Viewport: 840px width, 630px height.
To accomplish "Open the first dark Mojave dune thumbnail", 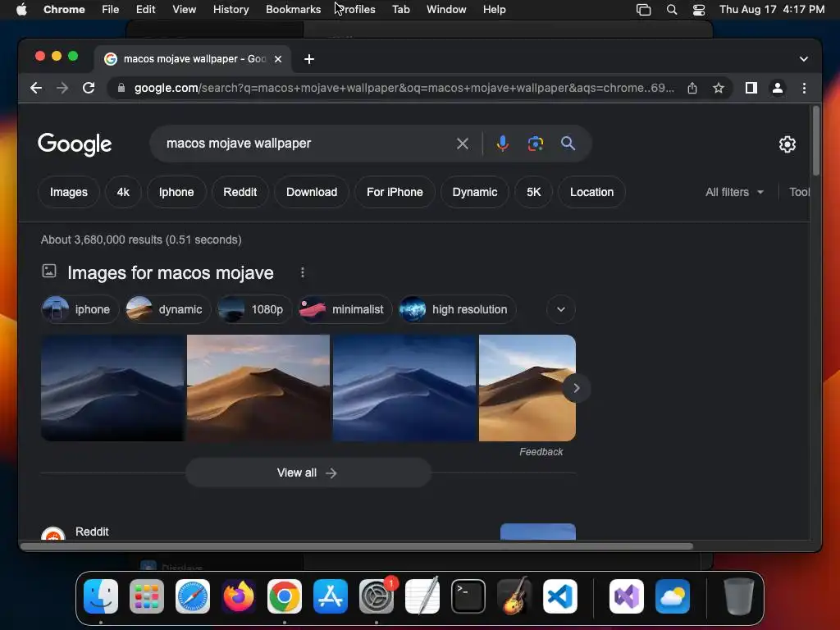I will (112, 388).
